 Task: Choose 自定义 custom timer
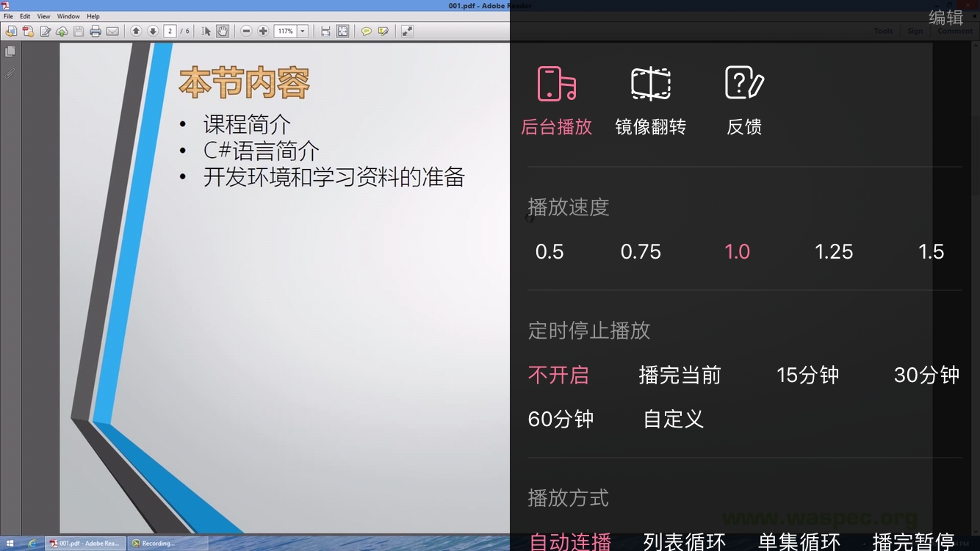click(674, 419)
